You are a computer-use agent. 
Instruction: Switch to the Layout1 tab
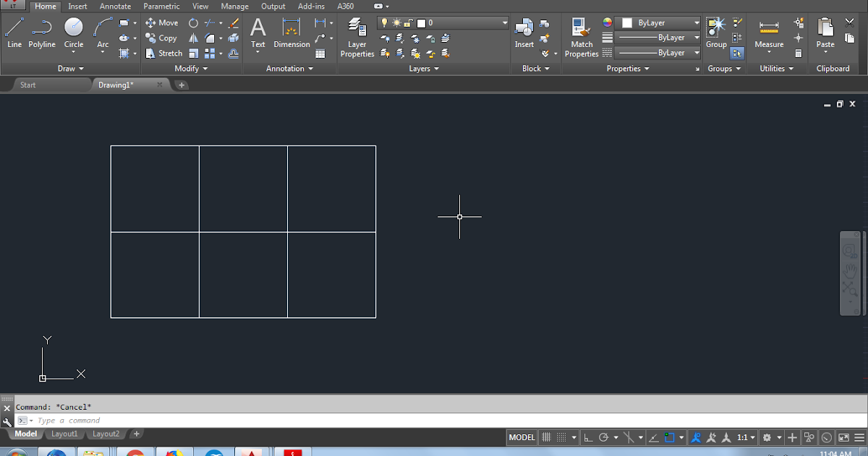coord(64,434)
